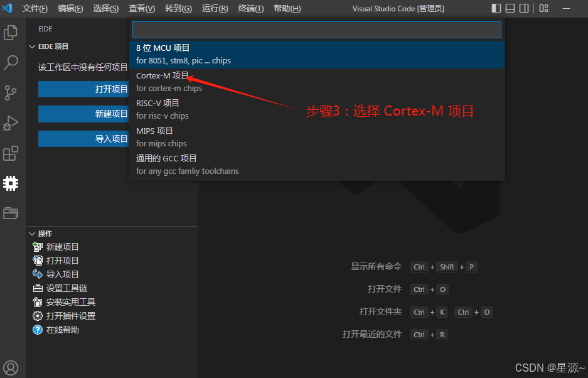The height and width of the screenshot is (378, 588).
Task: Click the 导入项目 icon in 操作 list
Action: 38,274
